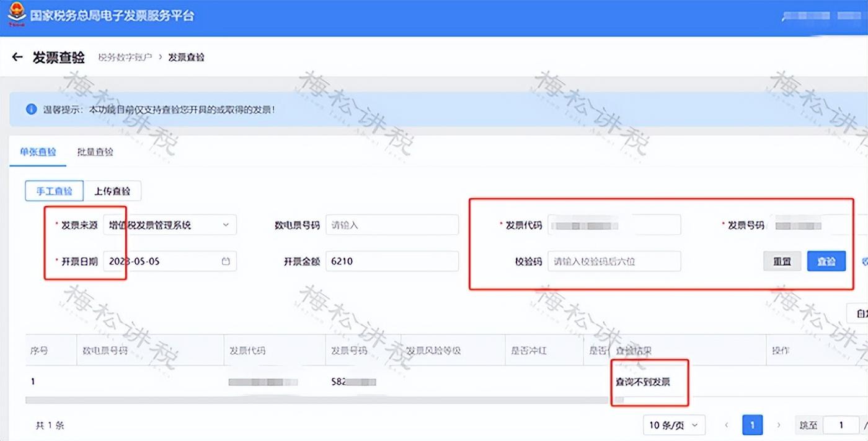The height and width of the screenshot is (441, 868).
Task: Click the 重置 button
Action: pos(782,261)
